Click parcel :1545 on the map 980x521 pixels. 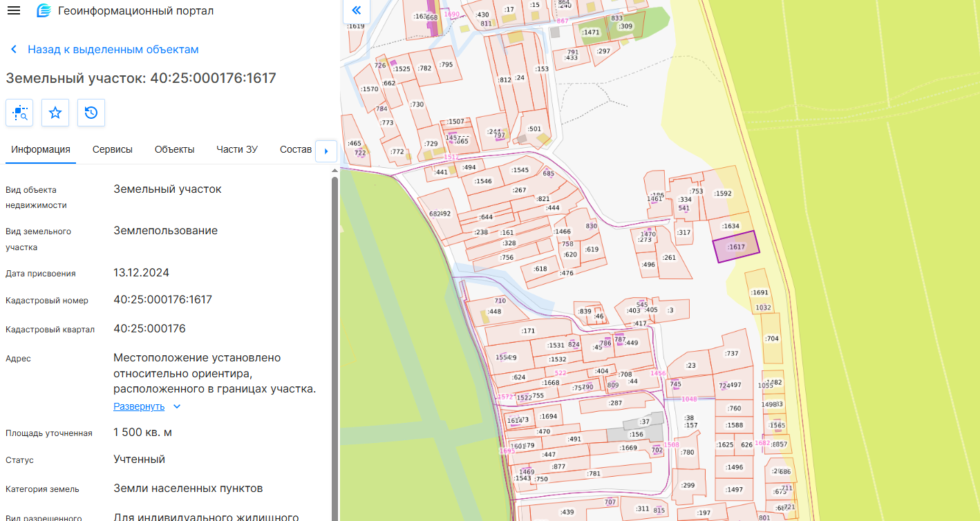coord(520,170)
